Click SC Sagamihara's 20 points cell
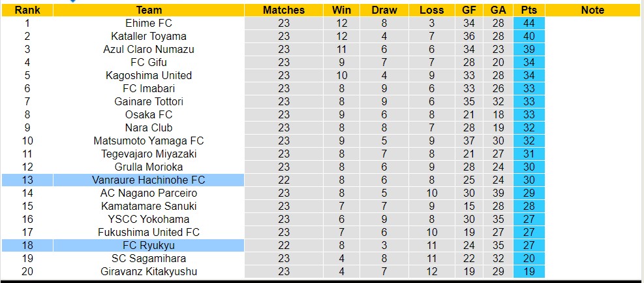Viewport: 644px width, 283px height. click(529, 258)
